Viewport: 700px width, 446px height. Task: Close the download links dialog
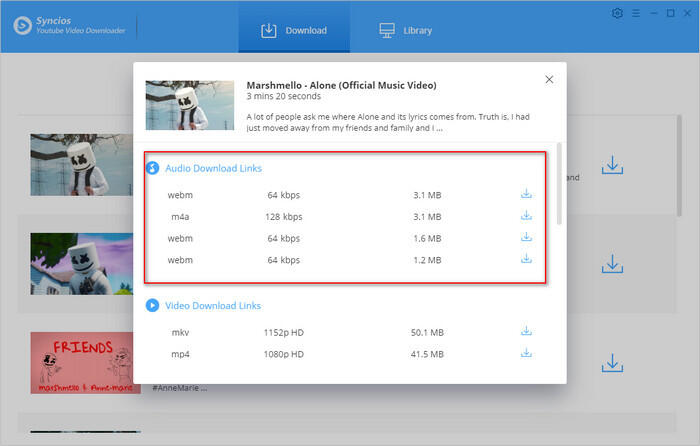(548, 79)
